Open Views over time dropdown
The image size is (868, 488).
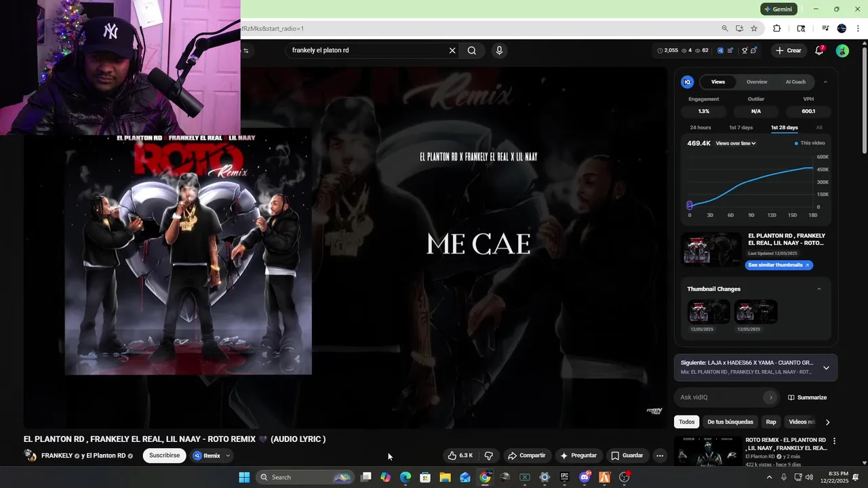[736, 143]
